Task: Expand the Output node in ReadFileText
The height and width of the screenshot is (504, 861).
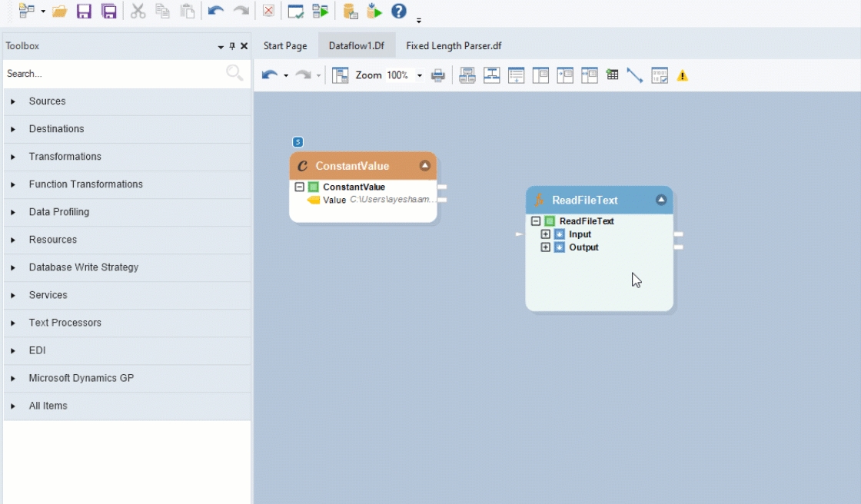Action: pyautogui.click(x=546, y=247)
